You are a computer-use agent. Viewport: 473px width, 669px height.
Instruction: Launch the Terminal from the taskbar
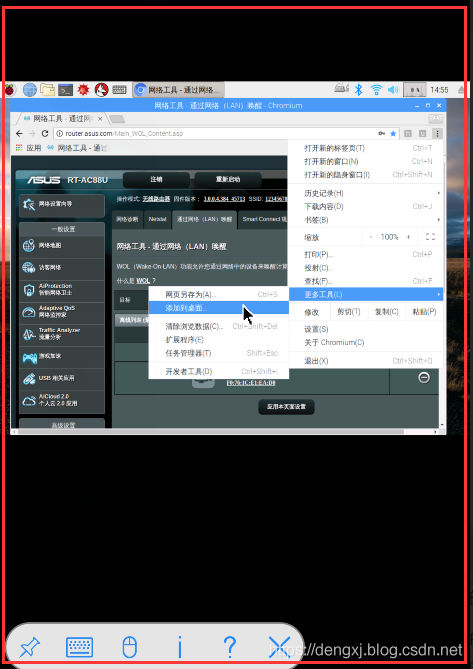point(66,90)
